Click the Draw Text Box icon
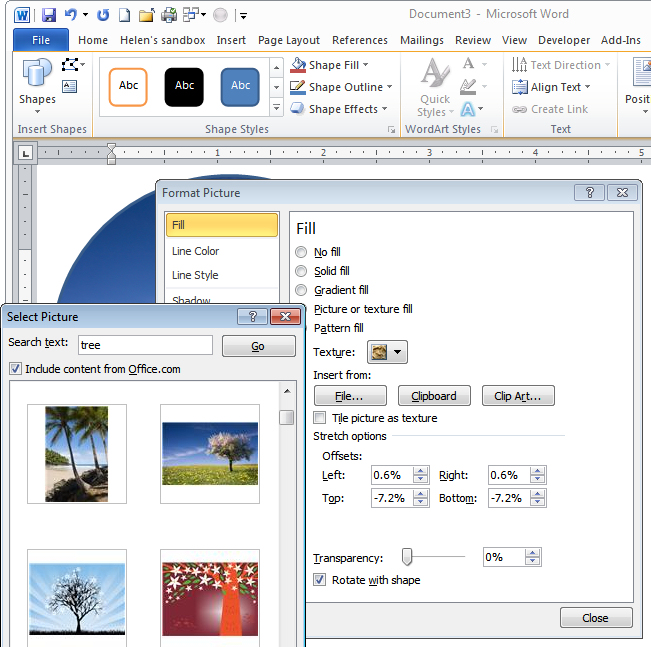 tap(70, 87)
